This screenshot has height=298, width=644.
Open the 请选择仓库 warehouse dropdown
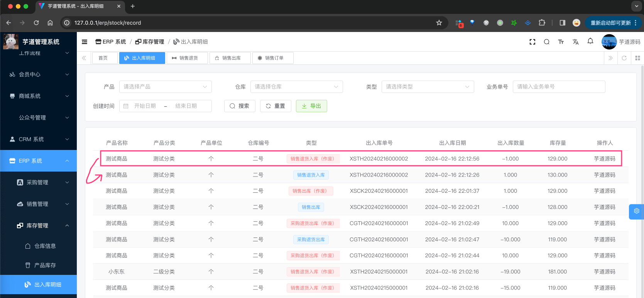[x=296, y=87]
